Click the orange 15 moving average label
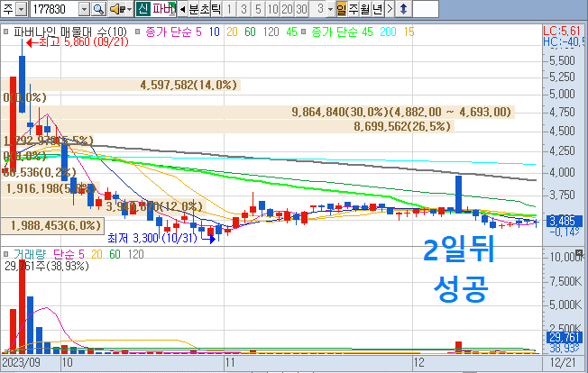588x373 pixels. [409, 32]
